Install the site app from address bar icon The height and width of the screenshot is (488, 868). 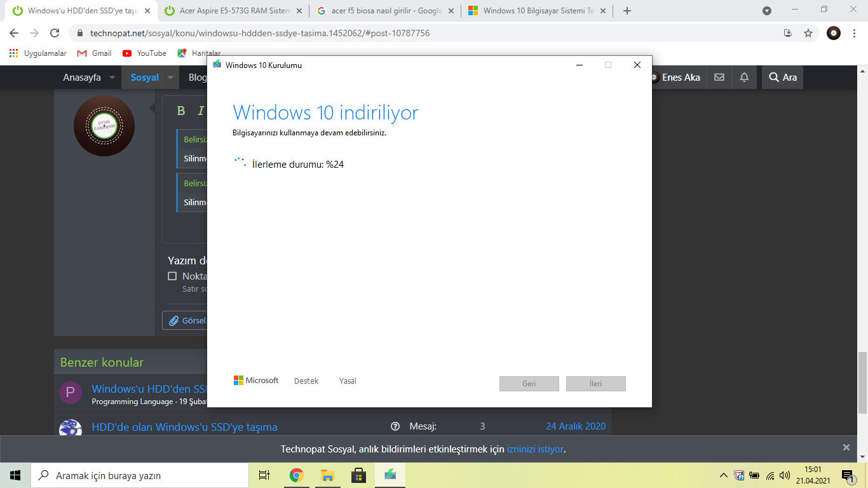788,33
